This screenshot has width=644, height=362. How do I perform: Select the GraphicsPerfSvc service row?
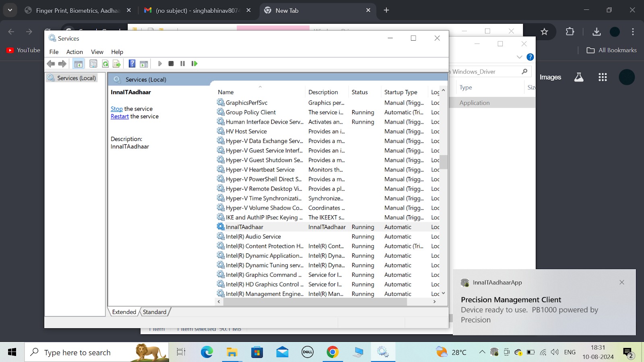pyautogui.click(x=328, y=103)
